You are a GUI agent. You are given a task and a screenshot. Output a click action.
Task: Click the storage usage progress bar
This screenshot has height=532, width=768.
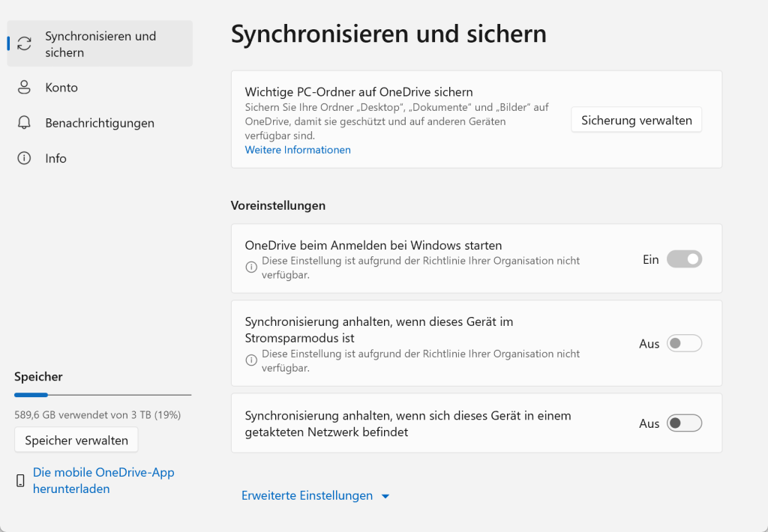(x=103, y=394)
